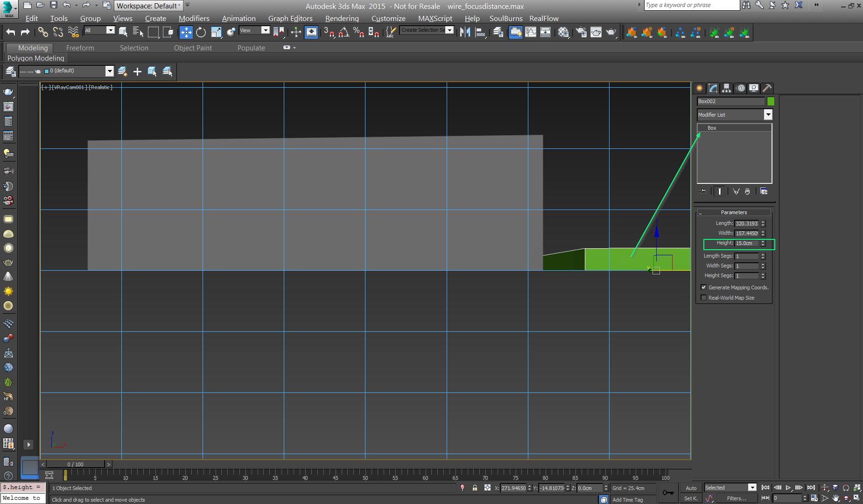Open the reference coordinate View dropdown
Image resolution: width=863 pixels, height=504 pixels.
pyautogui.click(x=254, y=30)
